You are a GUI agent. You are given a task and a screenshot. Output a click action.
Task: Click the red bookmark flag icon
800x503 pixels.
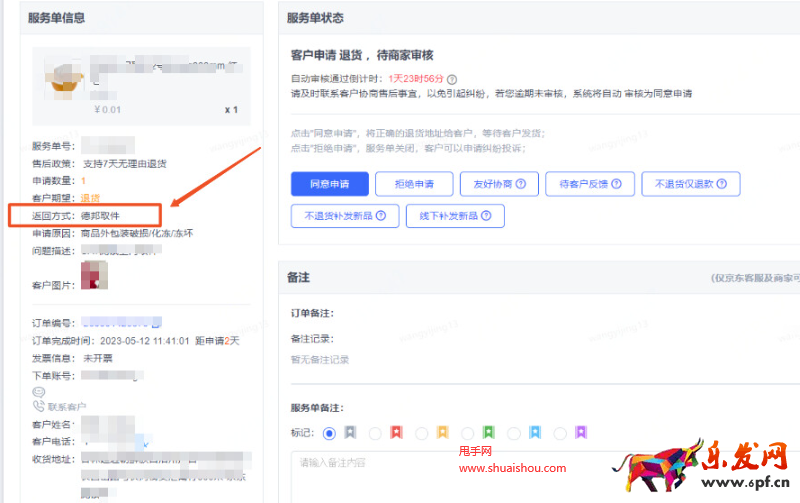click(396, 433)
